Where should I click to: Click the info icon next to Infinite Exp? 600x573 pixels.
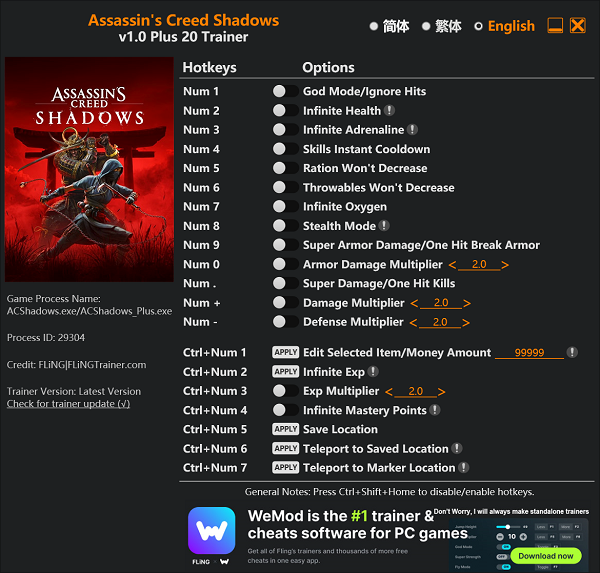point(373,372)
